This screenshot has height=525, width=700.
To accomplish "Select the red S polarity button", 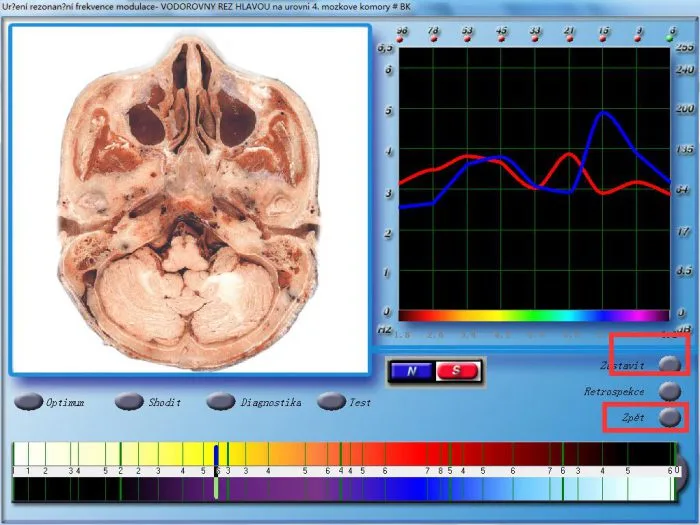I will 457,371.
